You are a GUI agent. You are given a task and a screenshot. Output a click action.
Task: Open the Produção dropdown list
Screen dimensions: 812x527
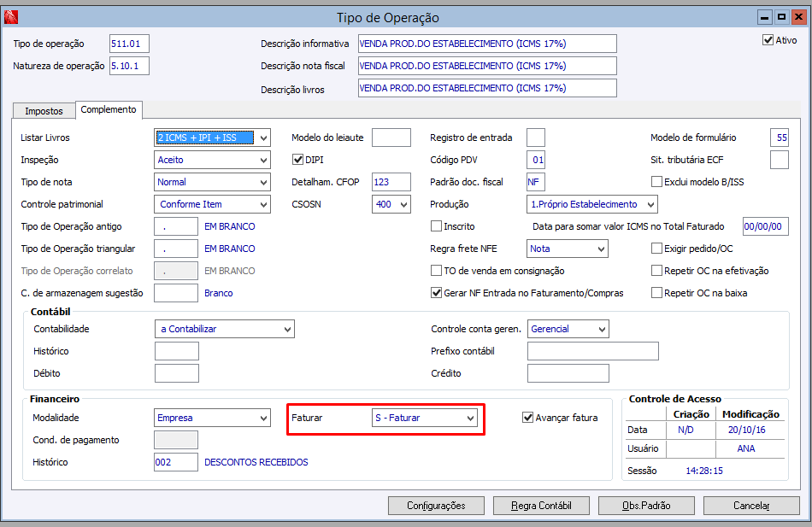point(650,204)
